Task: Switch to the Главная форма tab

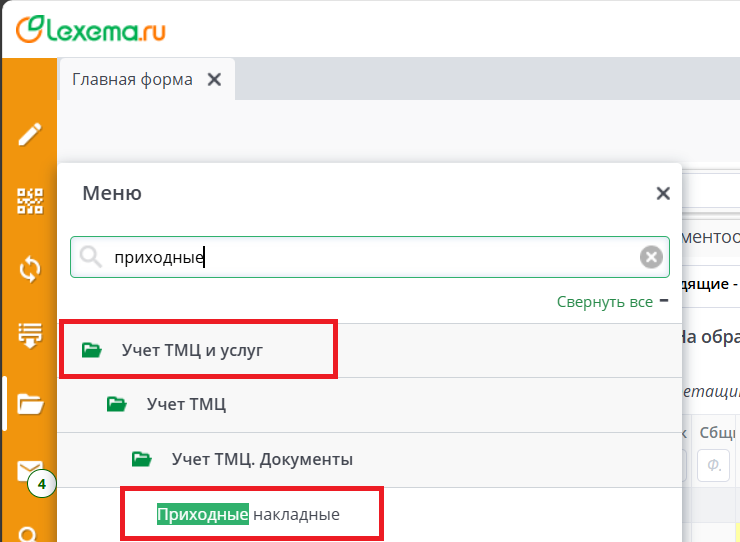Action: pyautogui.click(x=132, y=80)
